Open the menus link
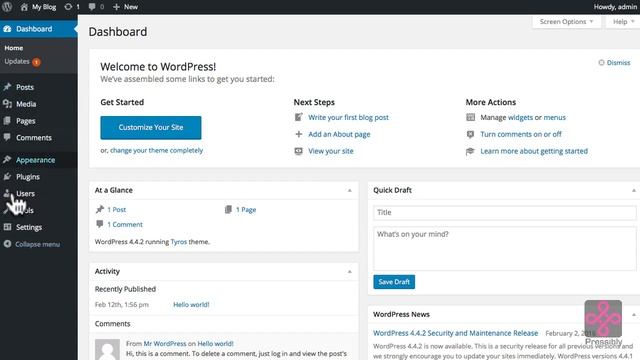This screenshot has width=640, height=360. coord(554,117)
